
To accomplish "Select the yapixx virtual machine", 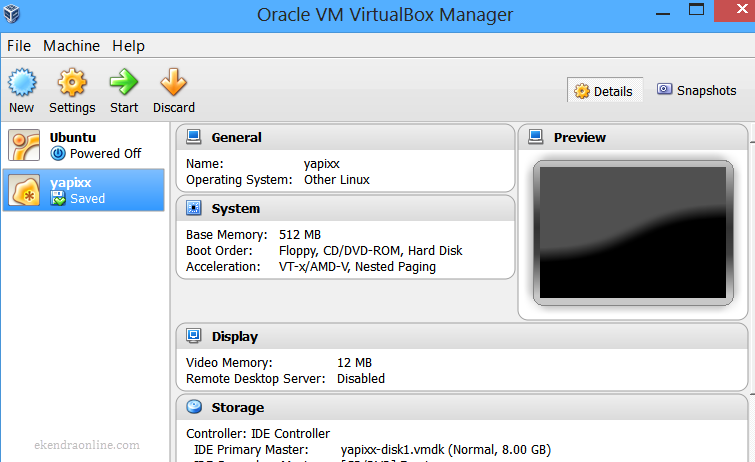I will pyautogui.click(x=84, y=190).
